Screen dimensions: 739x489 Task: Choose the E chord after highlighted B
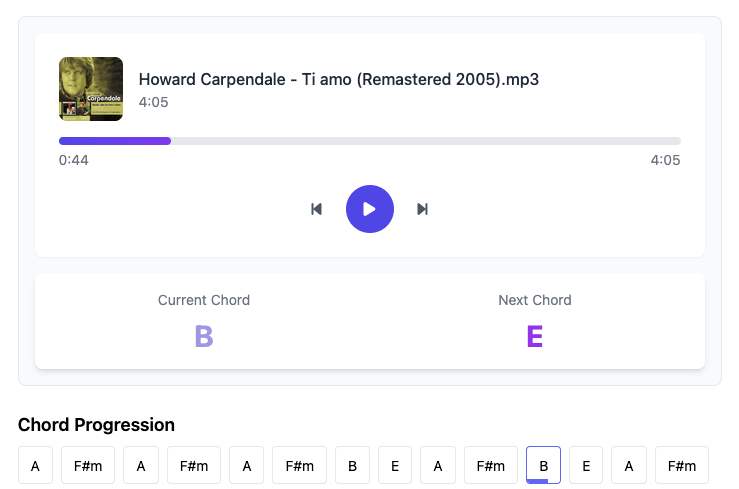point(586,465)
